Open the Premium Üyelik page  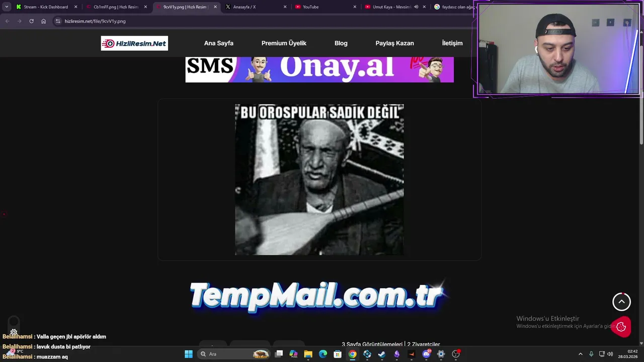pyautogui.click(x=284, y=43)
